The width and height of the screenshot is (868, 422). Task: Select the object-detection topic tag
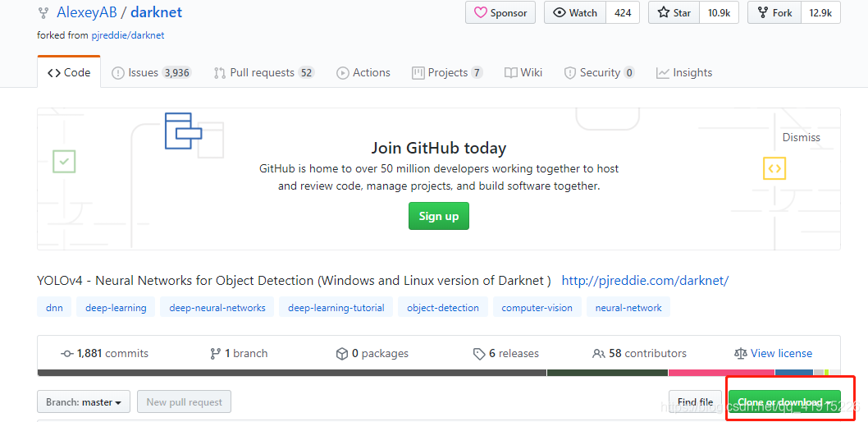point(443,307)
